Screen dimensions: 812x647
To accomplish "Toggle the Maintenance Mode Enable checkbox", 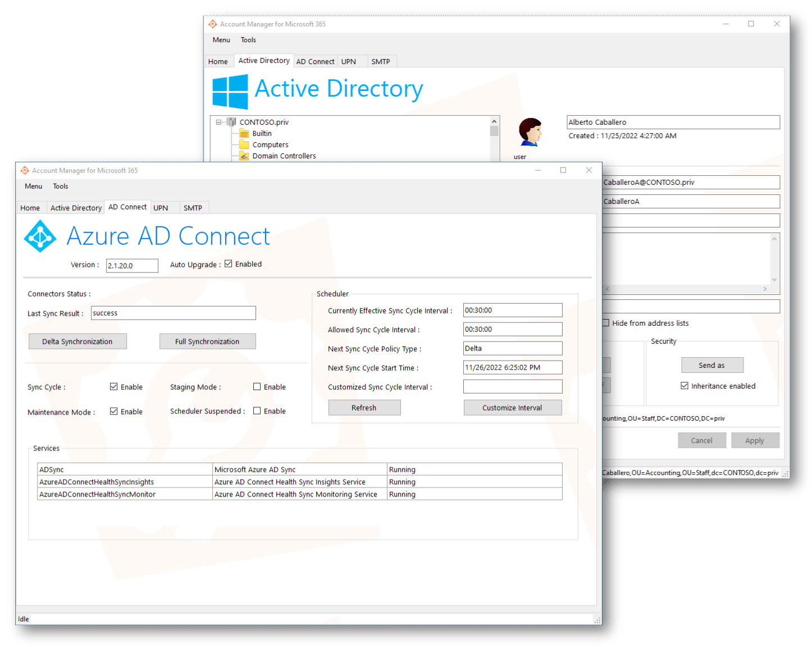I will 114,412.
